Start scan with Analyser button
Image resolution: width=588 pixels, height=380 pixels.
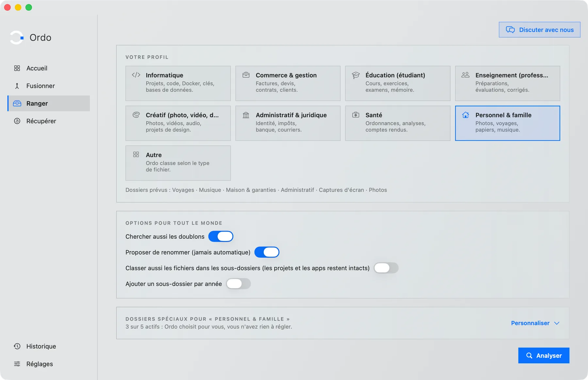544,355
